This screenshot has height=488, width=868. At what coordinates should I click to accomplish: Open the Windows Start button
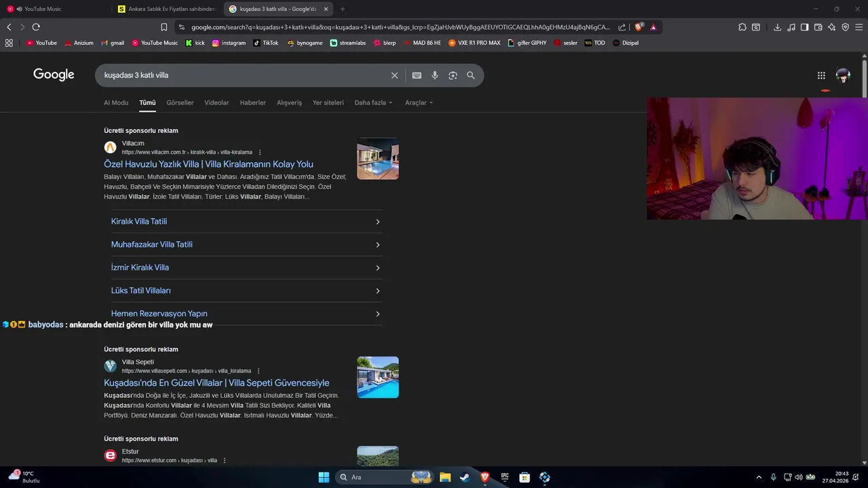point(323,477)
